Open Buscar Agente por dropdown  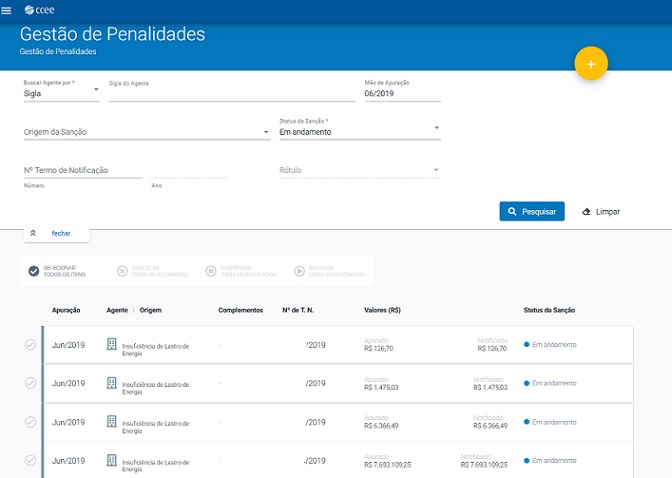[x=61, y=94]
